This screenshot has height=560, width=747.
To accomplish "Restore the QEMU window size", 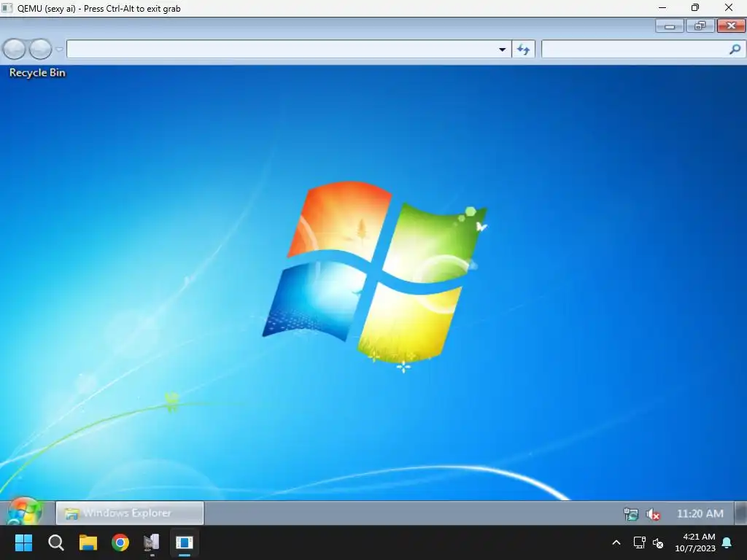I will 695,7.
